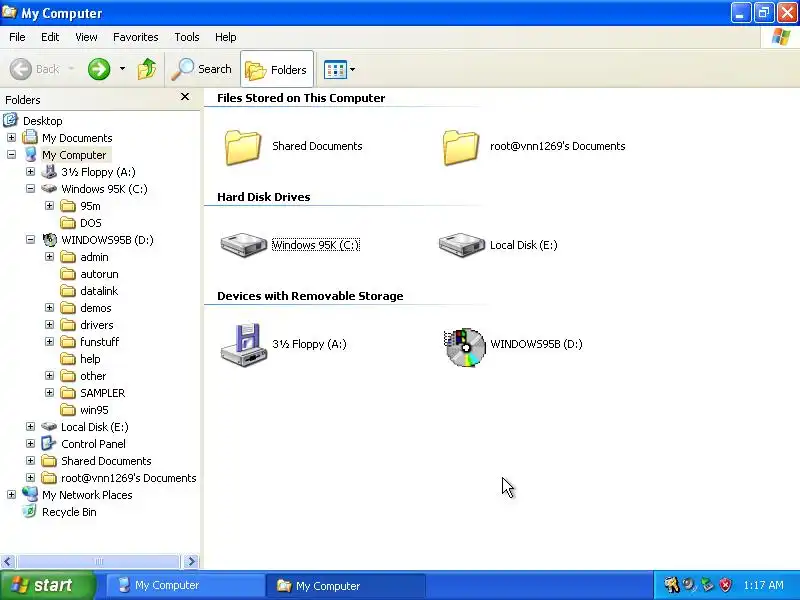Select the autorun folder in tree

(x=99, y=274)
